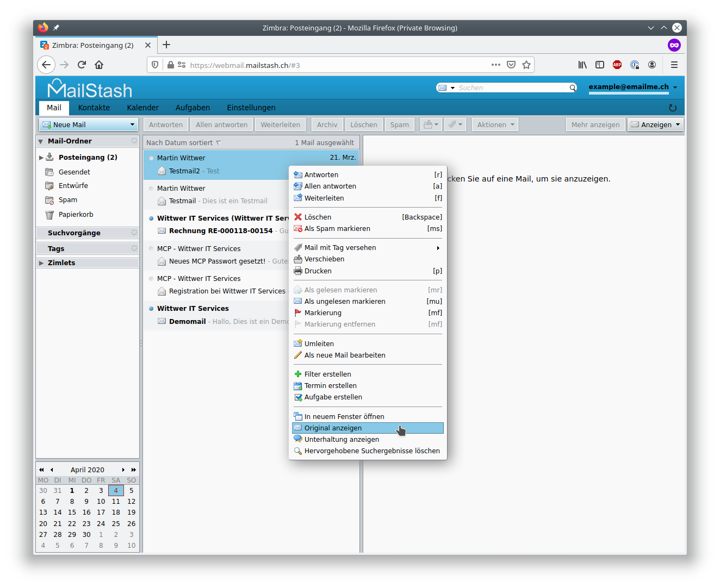This screenshot has width=720, height=588.
Task: Open Mail-Ordner gear options icon
Action: [134, 141]
